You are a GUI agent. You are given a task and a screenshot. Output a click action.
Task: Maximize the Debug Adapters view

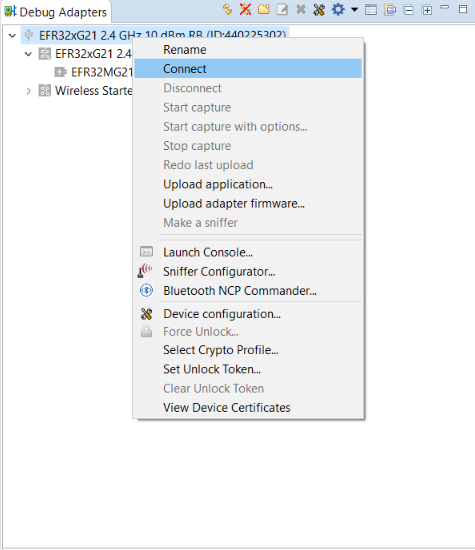point(463,9)
